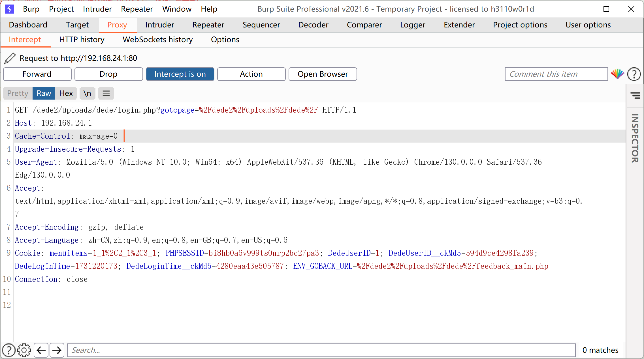Go to next search match arrow
Image resolution: width=644 pixels, height=359 pixels.
point(57,350)
